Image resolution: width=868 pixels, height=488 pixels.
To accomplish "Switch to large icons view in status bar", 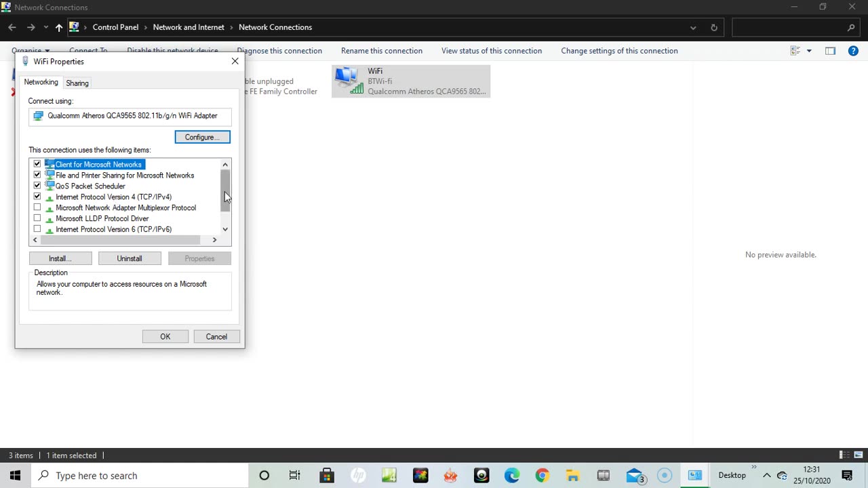I will (x=859, y=455).
